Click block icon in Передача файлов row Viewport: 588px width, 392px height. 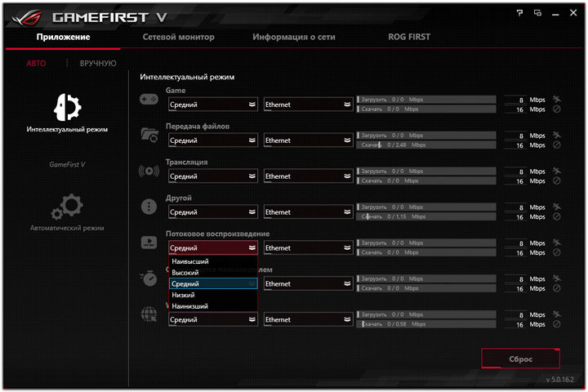click(x=557, y=145)
